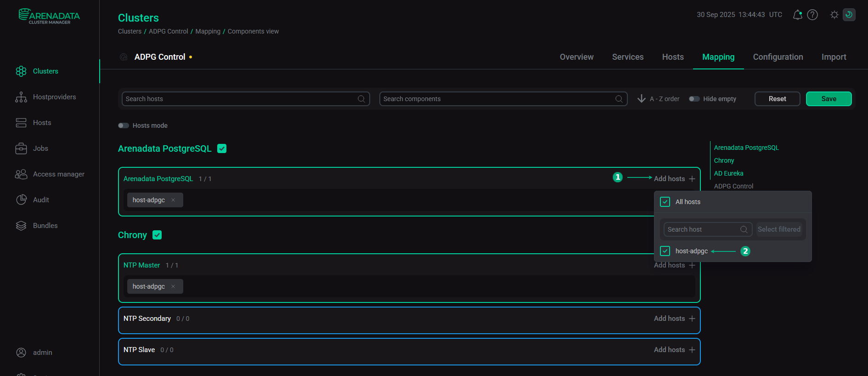Expand Add hosts for NTP Slave

click(x=674, y=350)
